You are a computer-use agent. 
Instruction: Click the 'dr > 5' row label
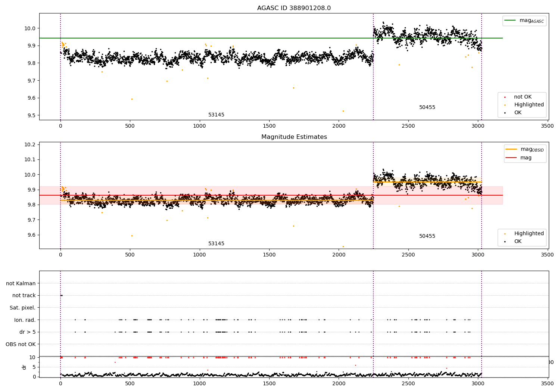pos(28,332)
